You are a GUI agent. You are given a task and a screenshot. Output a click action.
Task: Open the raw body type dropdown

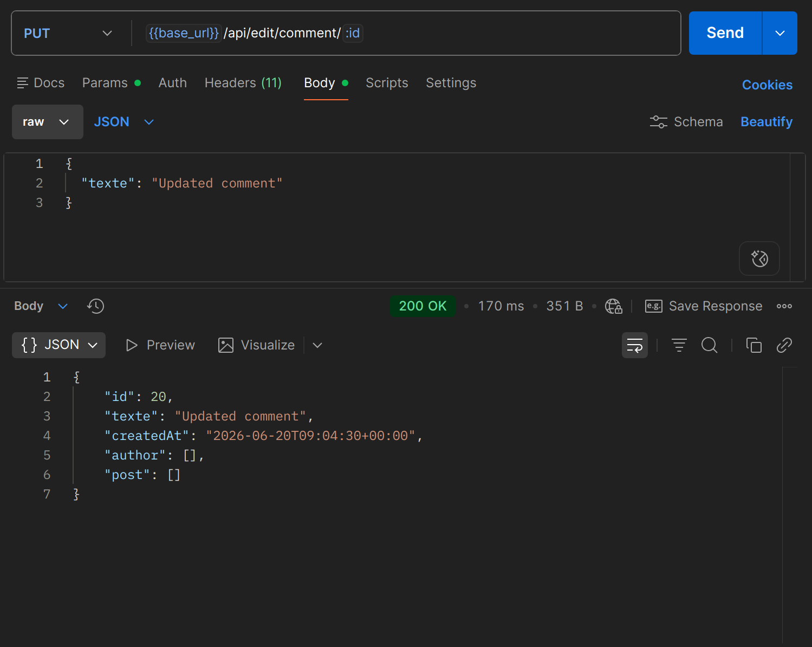[48, 122]
